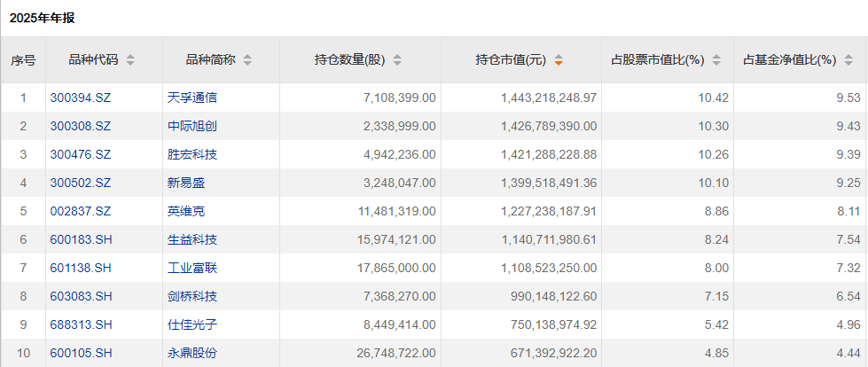Click the 序号 column header
Viewport: 868px width, 367px height.
[x=23, y=60]
